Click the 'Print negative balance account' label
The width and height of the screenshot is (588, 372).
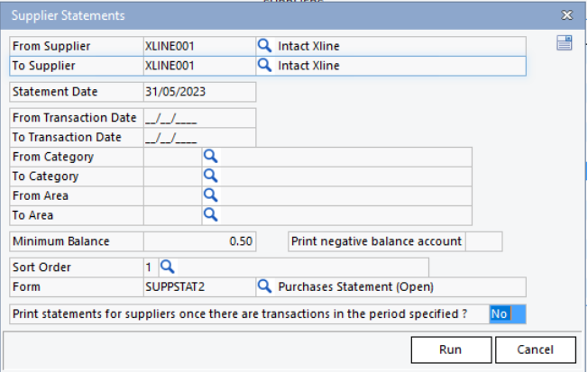click(x=376, y=241)
